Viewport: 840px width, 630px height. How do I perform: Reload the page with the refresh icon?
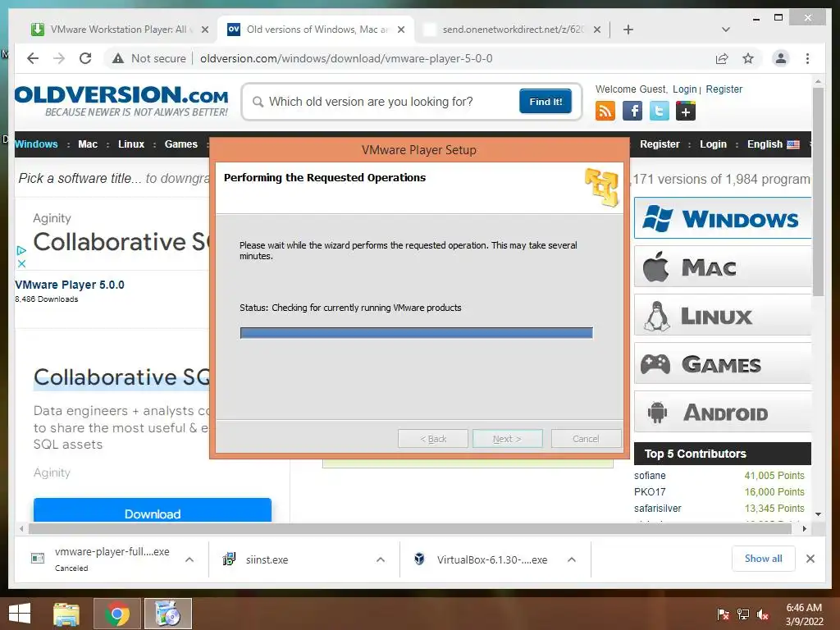pyautogui.click(x=85, y=58)
